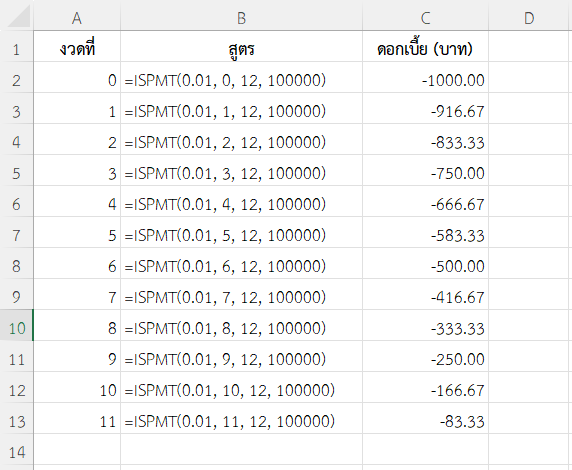Select cell with formula ISPMT(0.01, 10, 12, 100000)
Viewport: 572px width, 470px height.
[x=241, y=388]
